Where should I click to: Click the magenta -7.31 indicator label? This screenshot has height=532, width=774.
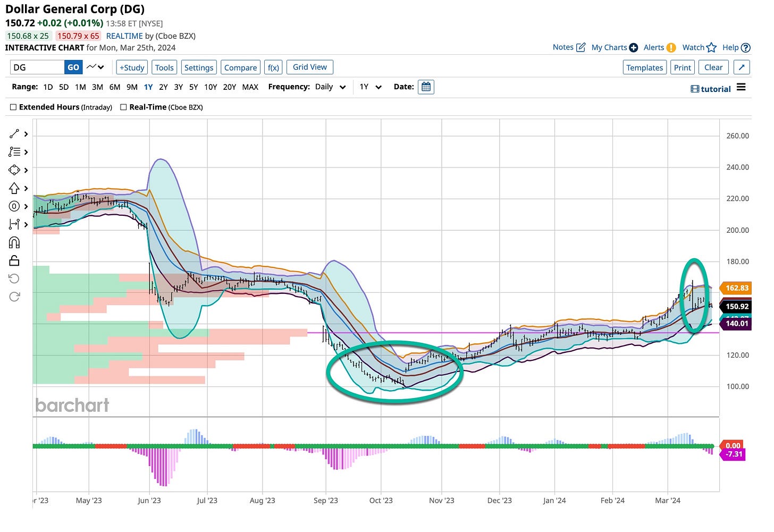(733, 454)
